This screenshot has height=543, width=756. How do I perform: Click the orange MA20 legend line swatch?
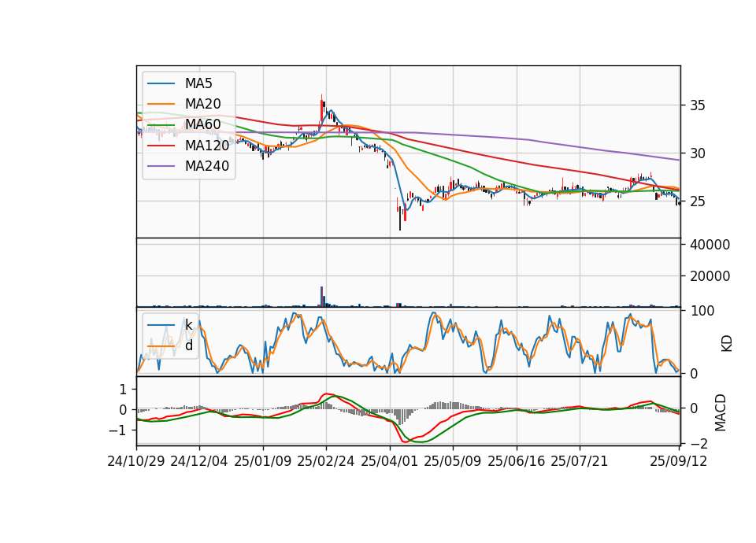161,104
